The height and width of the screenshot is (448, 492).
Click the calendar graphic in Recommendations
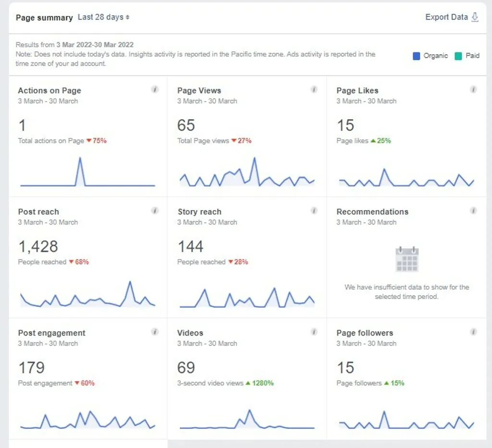[x=407, y=259]
